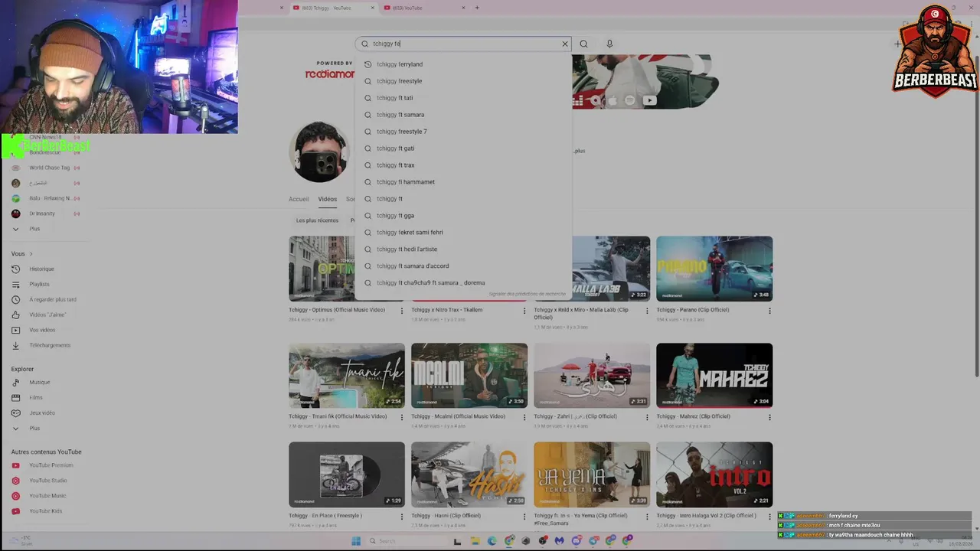Click the Windows taskbar Search box

click(406, 541)
